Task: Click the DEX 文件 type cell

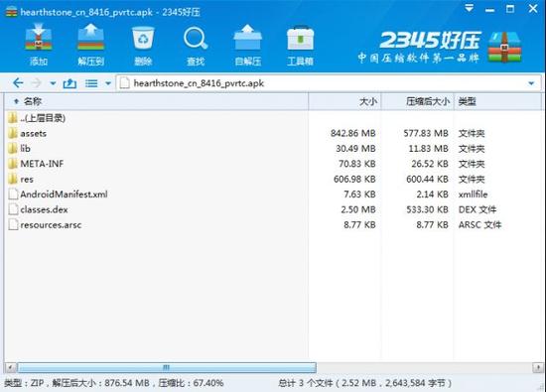Action: (x=478, y=209)
